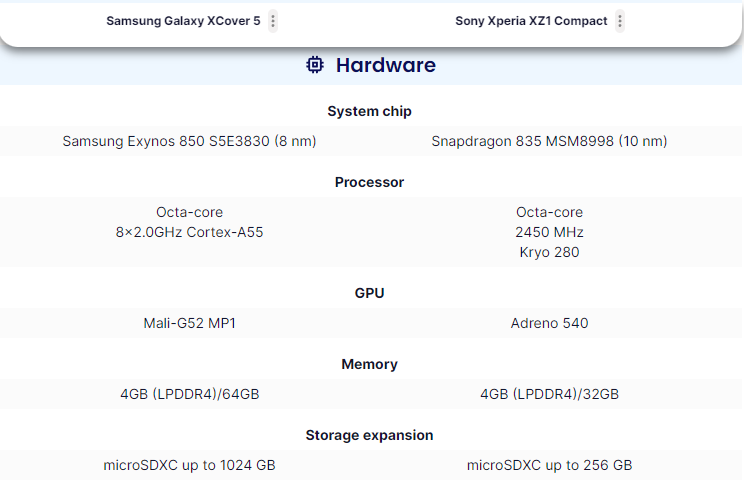Click the Hardware chip icon
The height and width of the screenshot is (483, 744).
pyautogui.click(x=315, y=66)
